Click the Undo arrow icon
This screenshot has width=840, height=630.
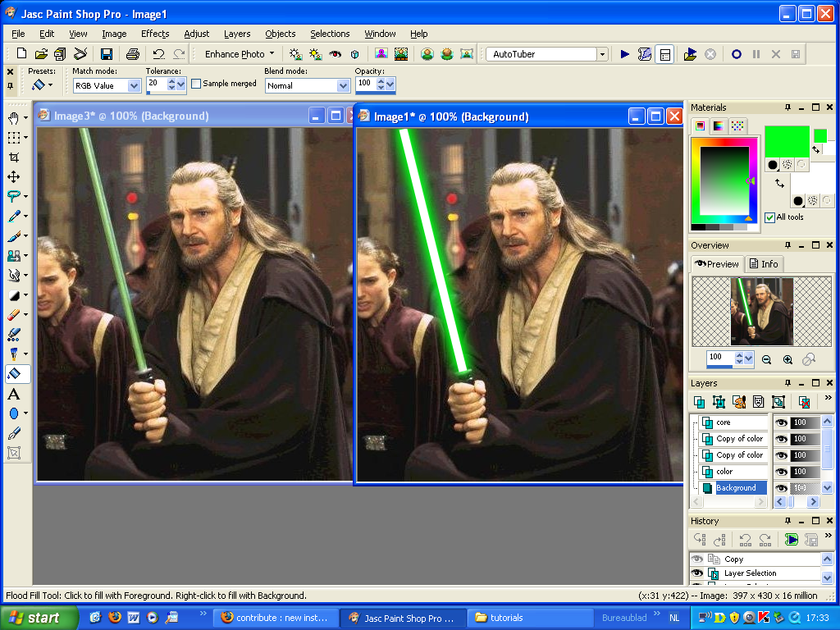(x=158, y=54)
